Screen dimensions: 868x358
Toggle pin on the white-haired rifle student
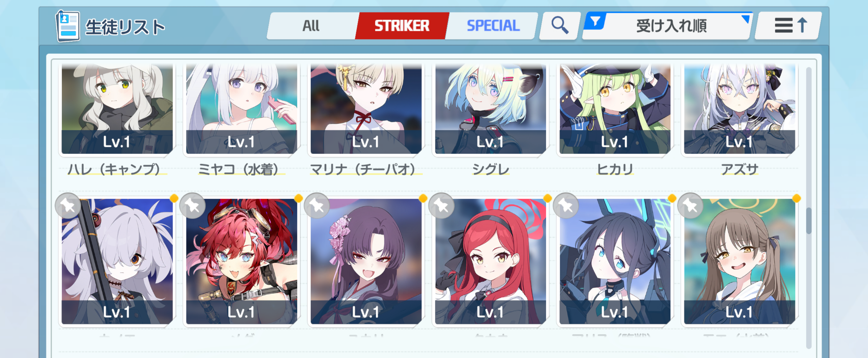pos(68,205)
